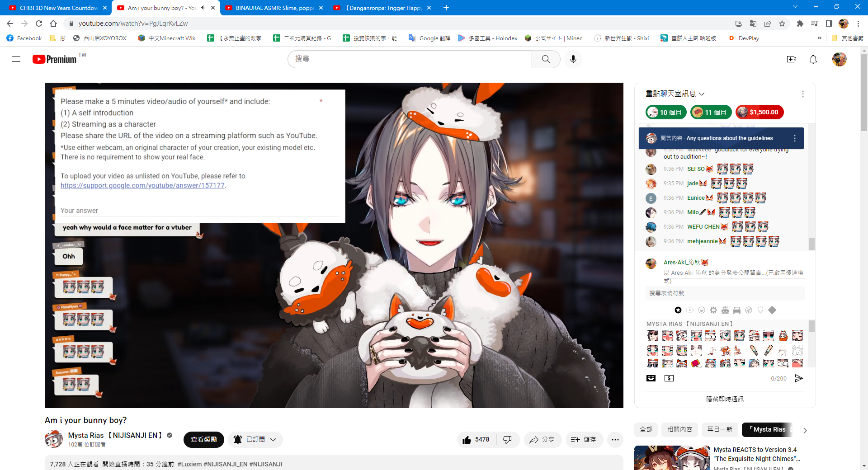Screen dimensions: 868x470
Task: Show more bookmarks chevron
Action: tap(820, 38)
